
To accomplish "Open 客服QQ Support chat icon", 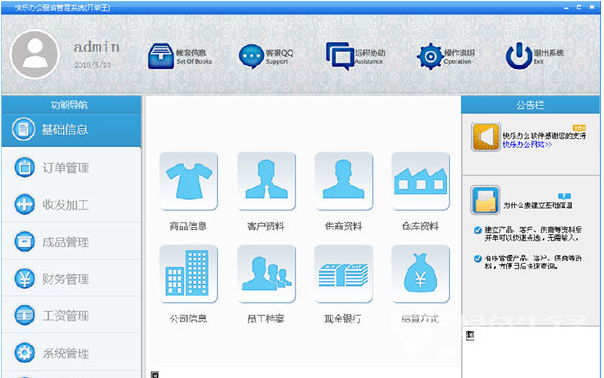I will coord(251,57).
